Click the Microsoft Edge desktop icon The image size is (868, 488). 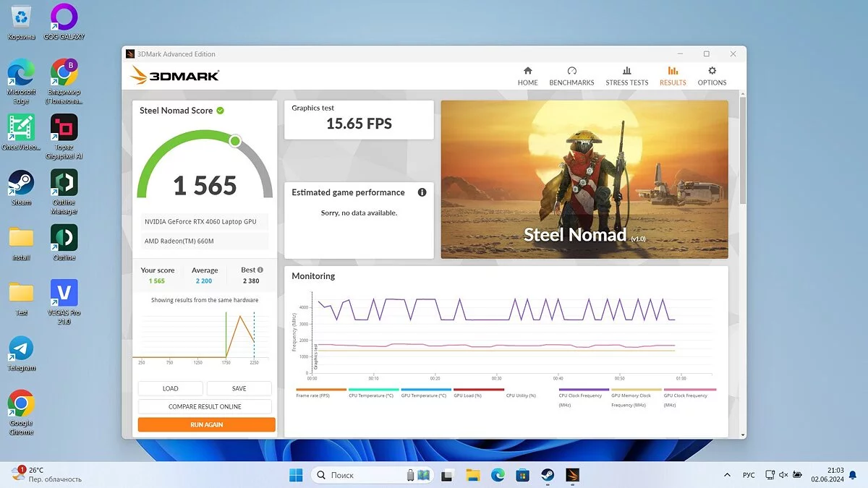pyautogui.click(x=22, y=81)
